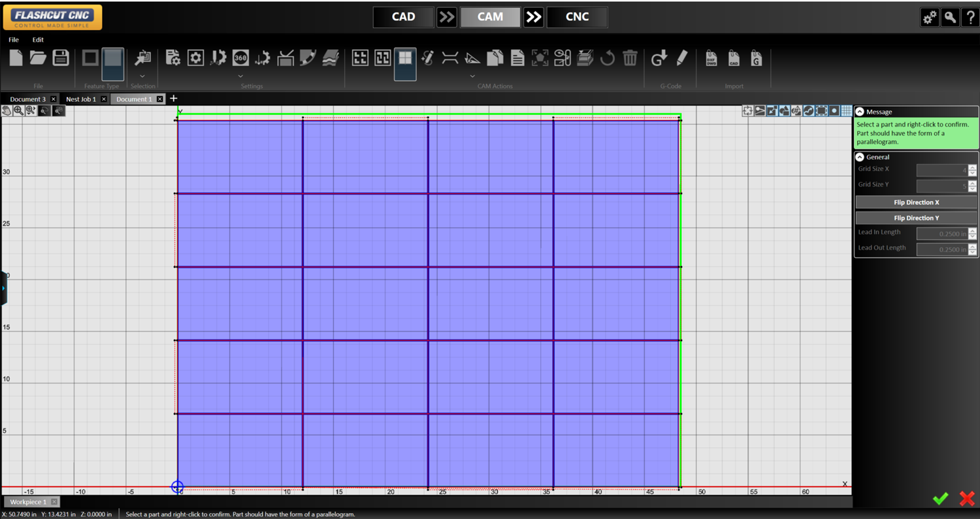Increase the Grid Size X stepper
The height and width of the screenshot is (519, 980).
click(972, 167)
